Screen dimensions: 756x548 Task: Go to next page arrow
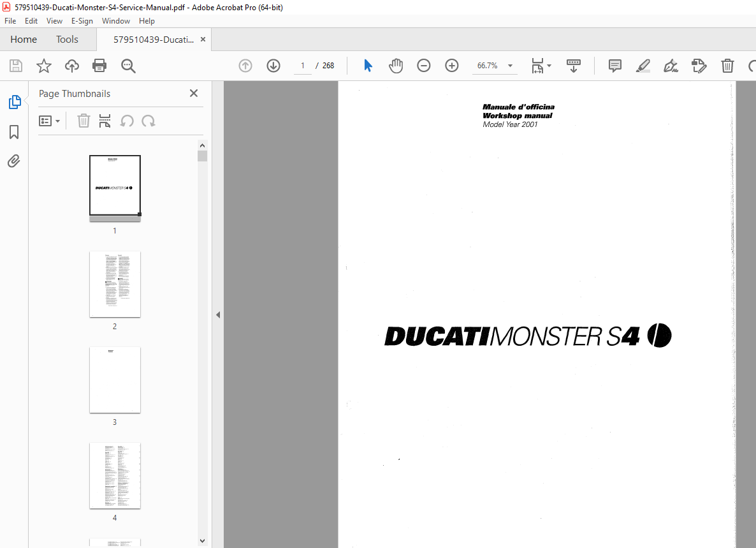pos(273,66)
